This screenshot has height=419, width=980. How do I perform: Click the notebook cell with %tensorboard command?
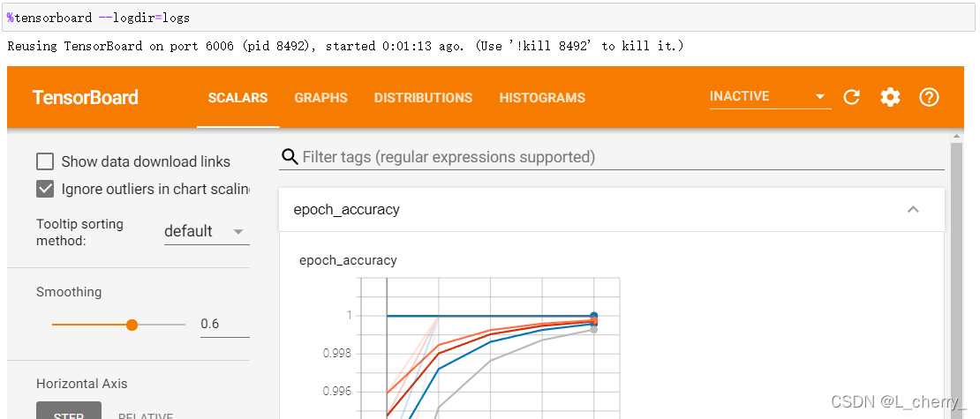[x=488, y=18]
